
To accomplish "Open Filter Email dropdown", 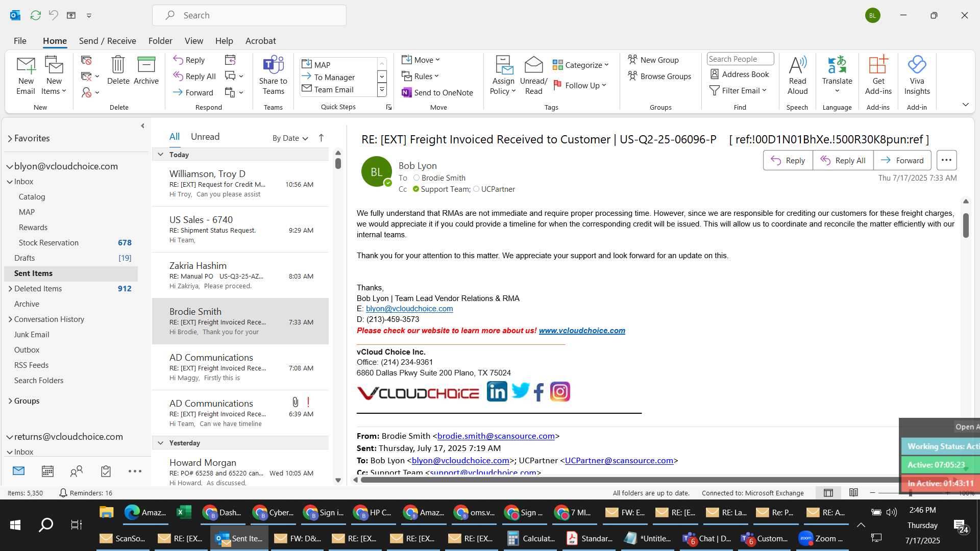I will pos(738,90).
